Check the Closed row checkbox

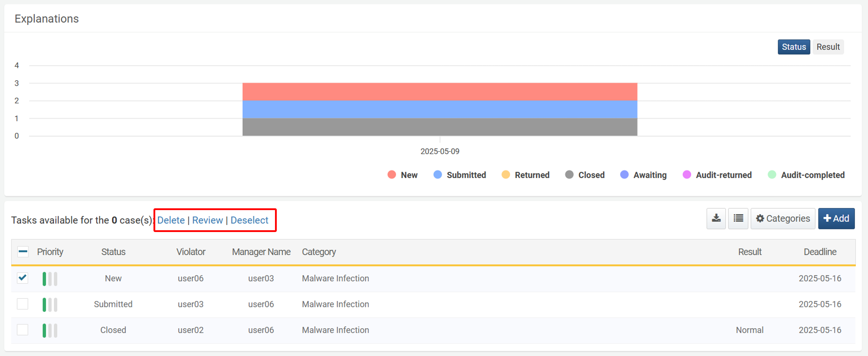(22, 330)
